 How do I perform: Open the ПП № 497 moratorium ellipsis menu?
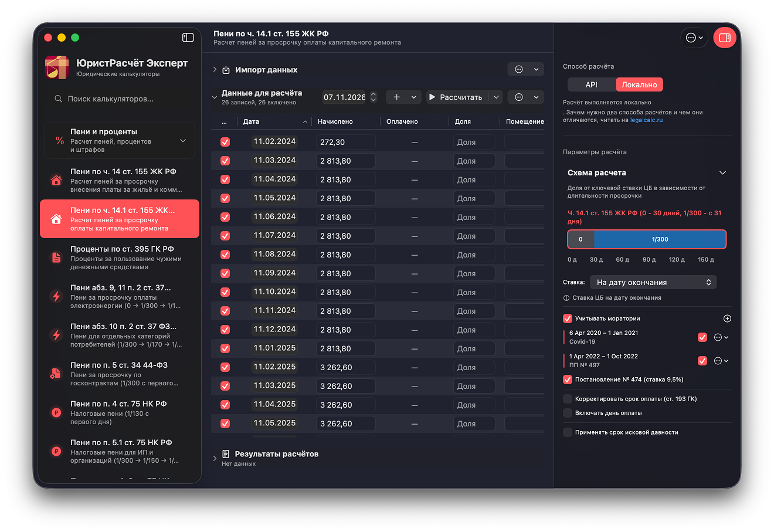[721, 361]
